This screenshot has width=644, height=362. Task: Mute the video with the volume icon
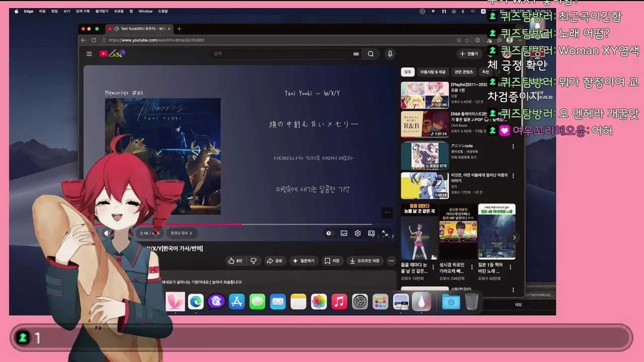(107, 233)
